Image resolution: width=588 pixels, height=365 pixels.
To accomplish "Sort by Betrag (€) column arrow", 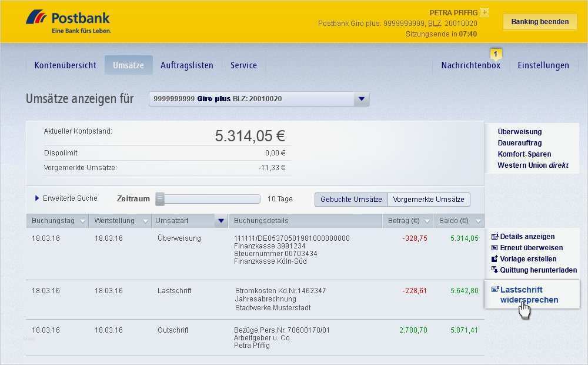I will point(427,221).
